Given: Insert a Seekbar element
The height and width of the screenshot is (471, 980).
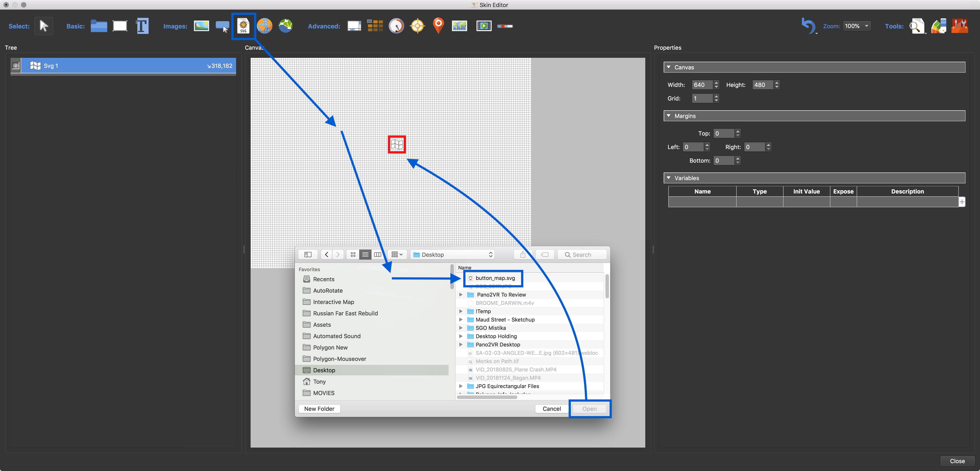Looking at the screenshot, I should coord(505,26).
